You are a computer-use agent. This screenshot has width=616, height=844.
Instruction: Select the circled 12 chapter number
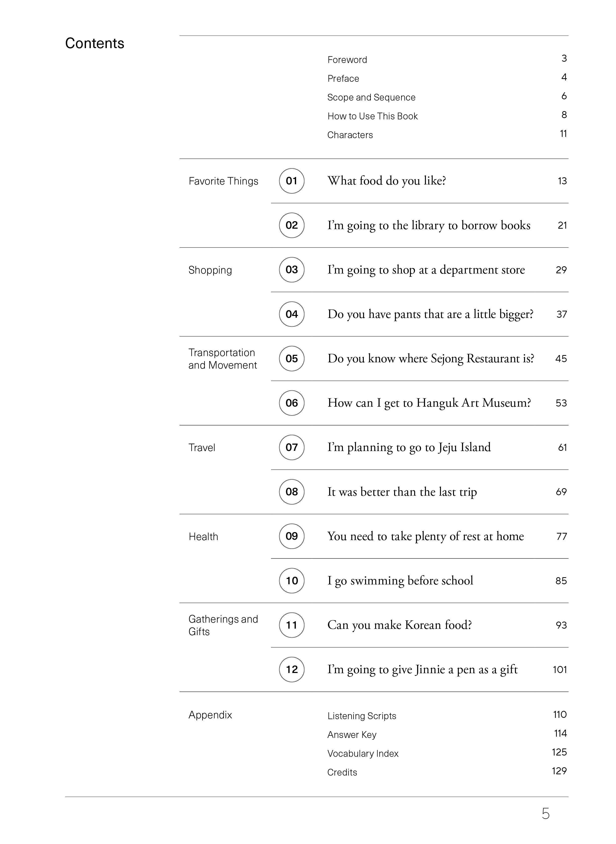[x=292, y=669]
